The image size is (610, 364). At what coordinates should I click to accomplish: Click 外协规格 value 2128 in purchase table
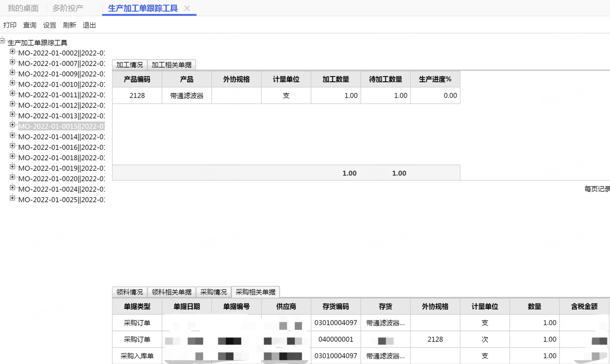435,339
